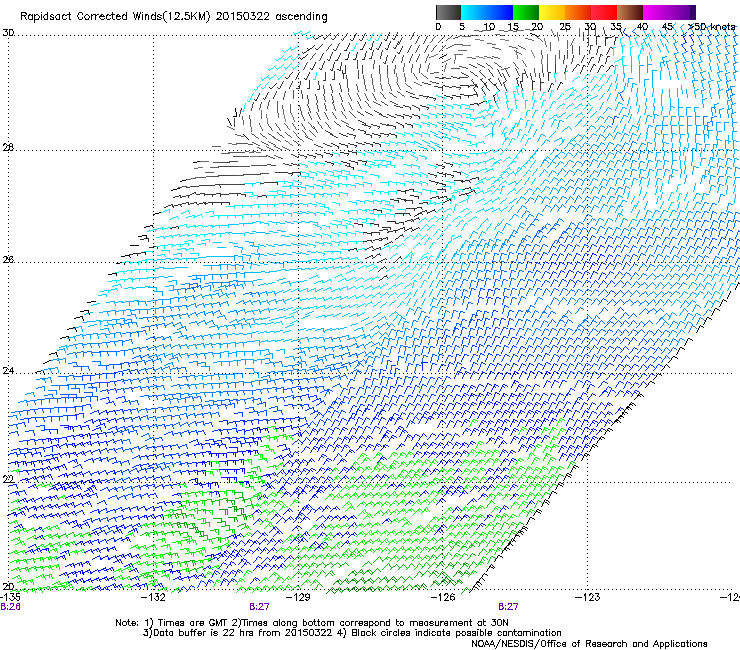The height and width of the screenshot is (650, 740).
Task: Click the latitude axis label '30'
Action: (8, 33)
